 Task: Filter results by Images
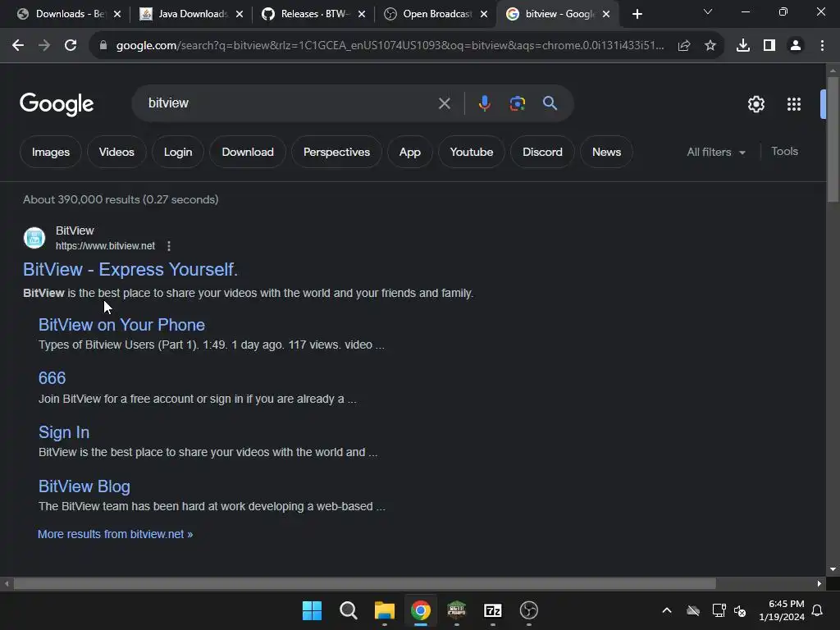tap(51, 152)
